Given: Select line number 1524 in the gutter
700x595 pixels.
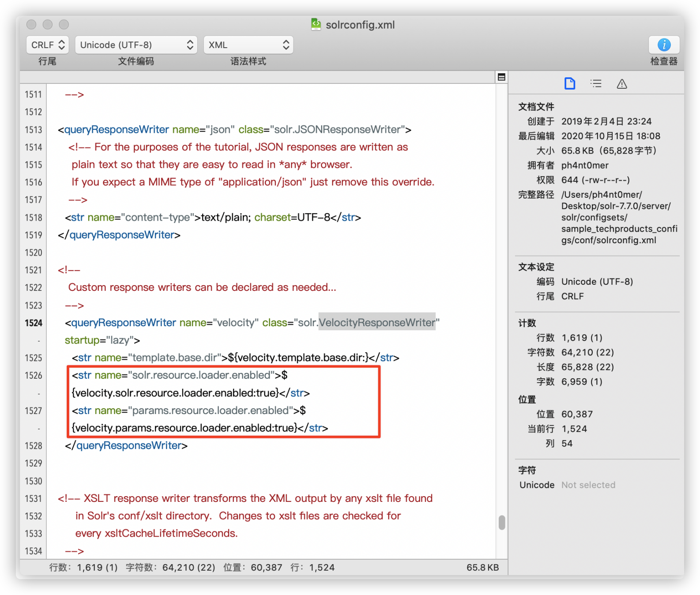Looking at the screenshot, I should [x=34, y=323].
